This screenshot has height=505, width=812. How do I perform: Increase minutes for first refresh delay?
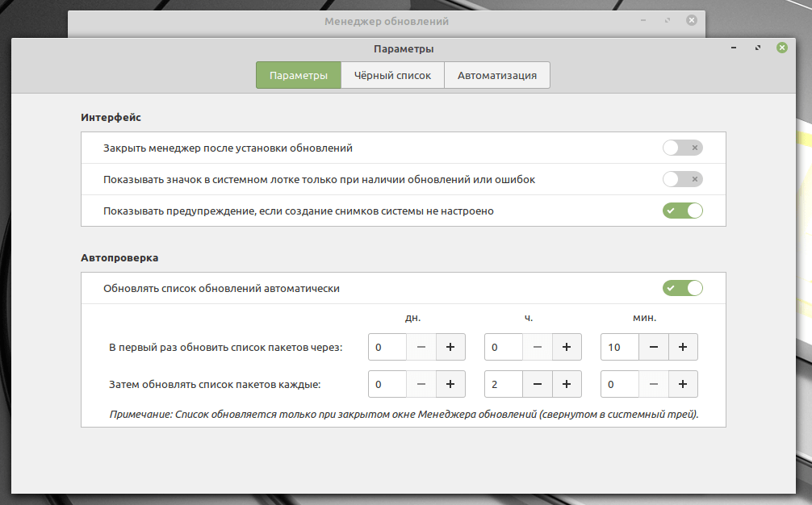(683, 347)
